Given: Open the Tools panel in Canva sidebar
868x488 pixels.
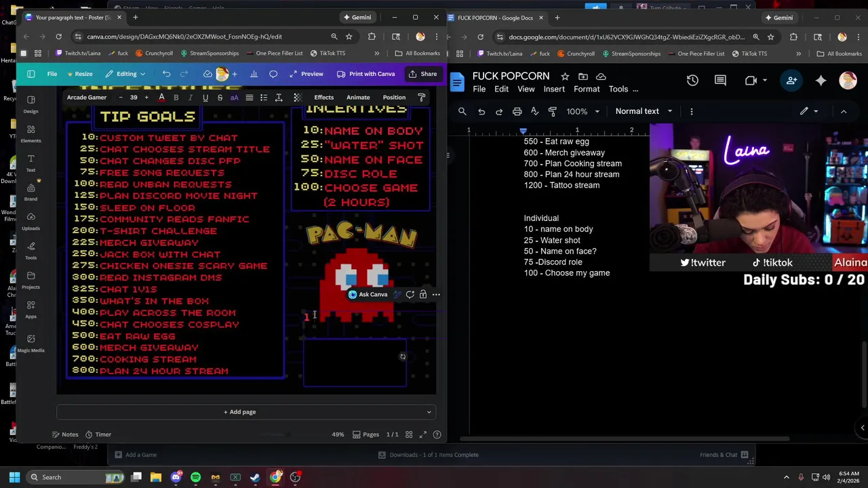Looking at the screenshot, I should pyautogui.click(x=31, y=250).
